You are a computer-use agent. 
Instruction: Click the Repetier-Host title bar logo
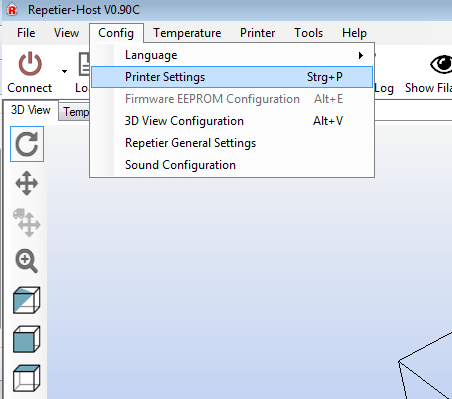tap(12, 10)
